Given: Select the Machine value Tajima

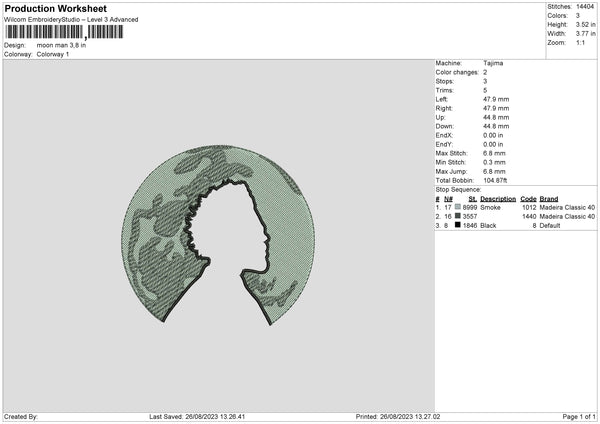Looking at the screenshot, I should coord(493,63).
